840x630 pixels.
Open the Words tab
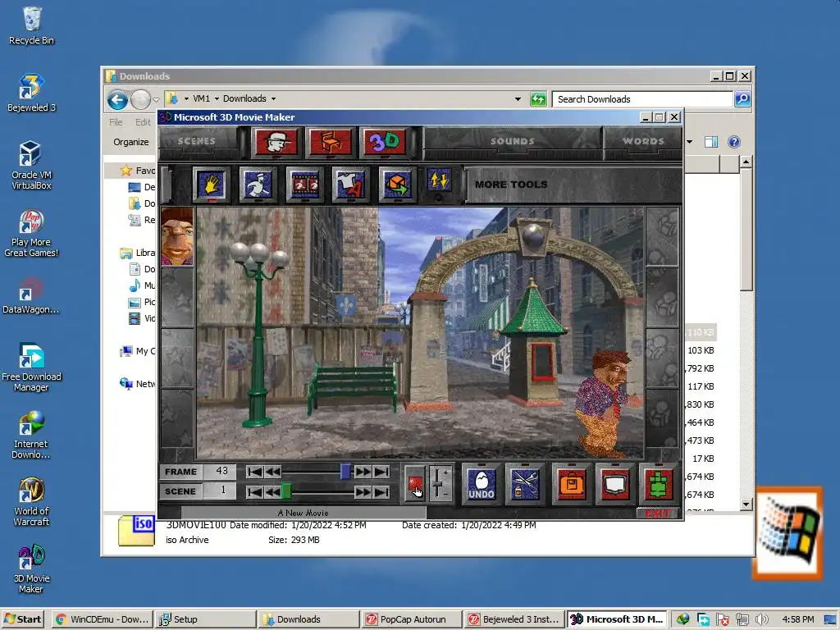[643, 141]
